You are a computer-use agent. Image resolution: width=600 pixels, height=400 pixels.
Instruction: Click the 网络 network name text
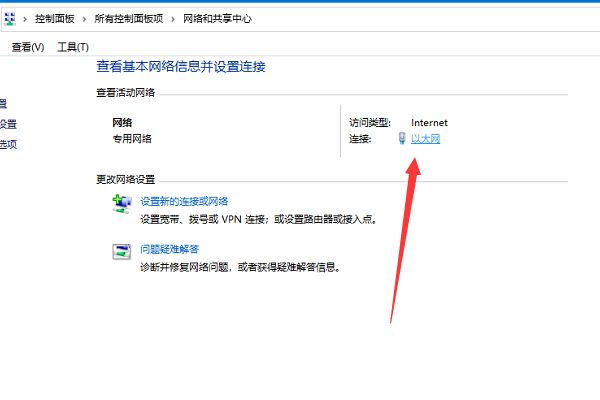click(x=122, y=122)
